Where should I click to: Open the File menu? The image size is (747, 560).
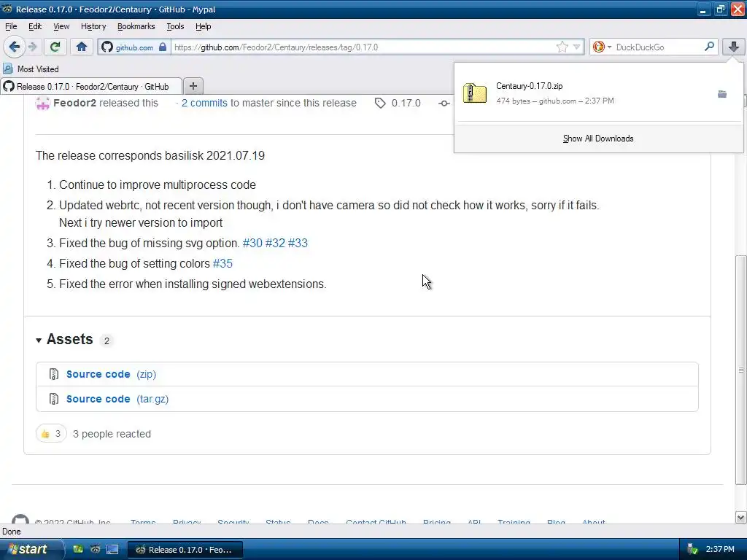[x=11, y=26]
